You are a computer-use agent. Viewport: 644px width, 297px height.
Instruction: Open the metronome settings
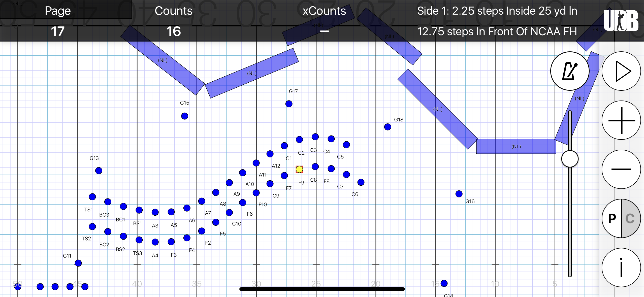tap(570, 71)
